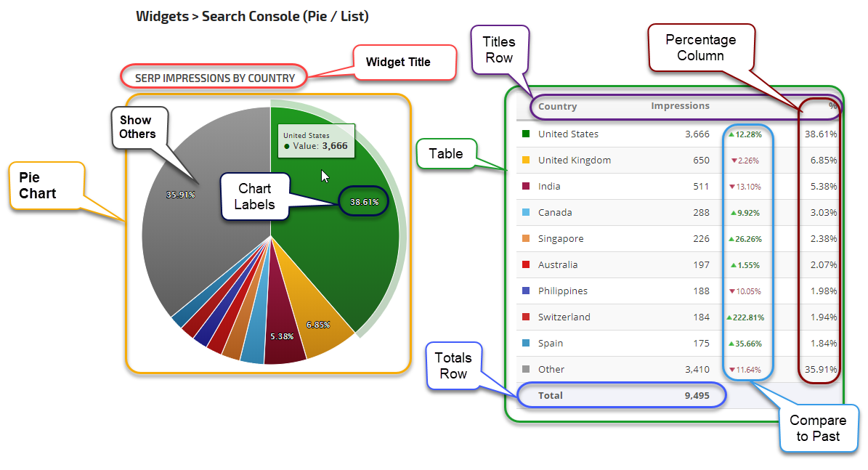Screen dimensions: 868x470
Task: Click the green United States color swatch
Action: click(x=525, y=134)
